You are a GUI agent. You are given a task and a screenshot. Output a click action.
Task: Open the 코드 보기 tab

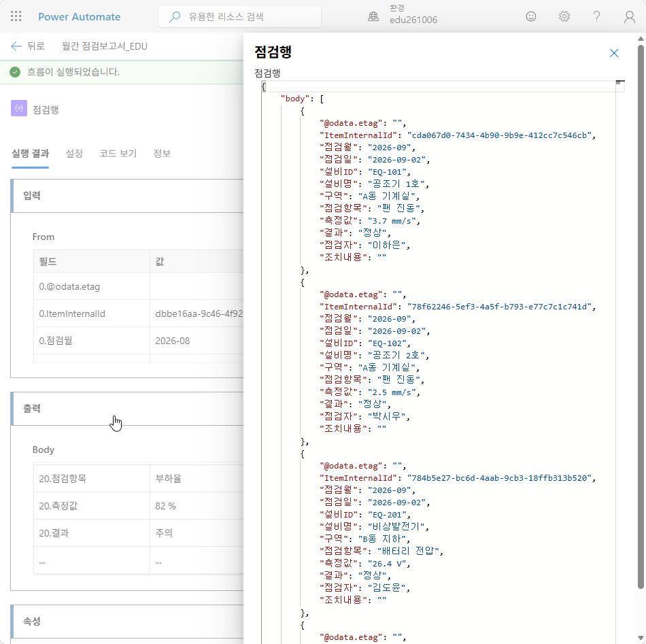tap(118, 154)
